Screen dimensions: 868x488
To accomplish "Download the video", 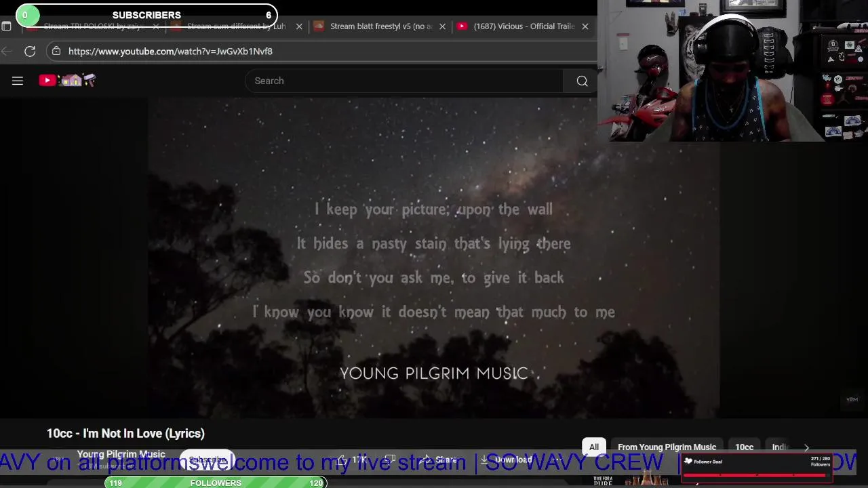I will 507,460.
